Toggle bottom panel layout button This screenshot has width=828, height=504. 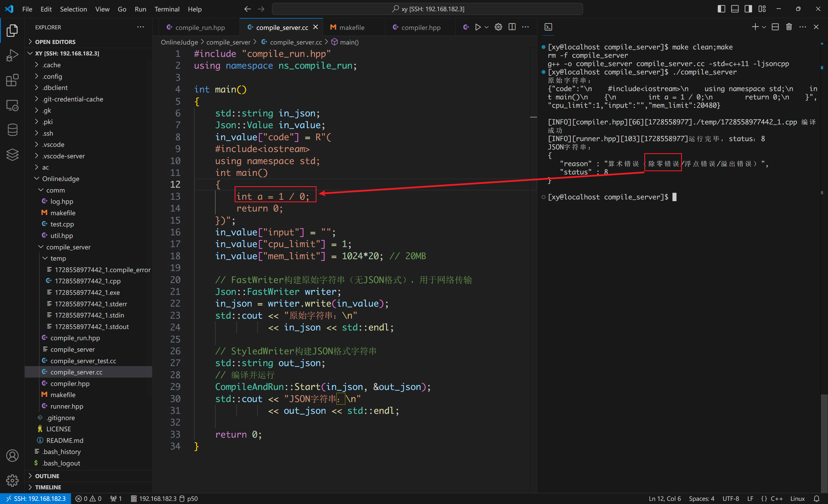[735, 9]
